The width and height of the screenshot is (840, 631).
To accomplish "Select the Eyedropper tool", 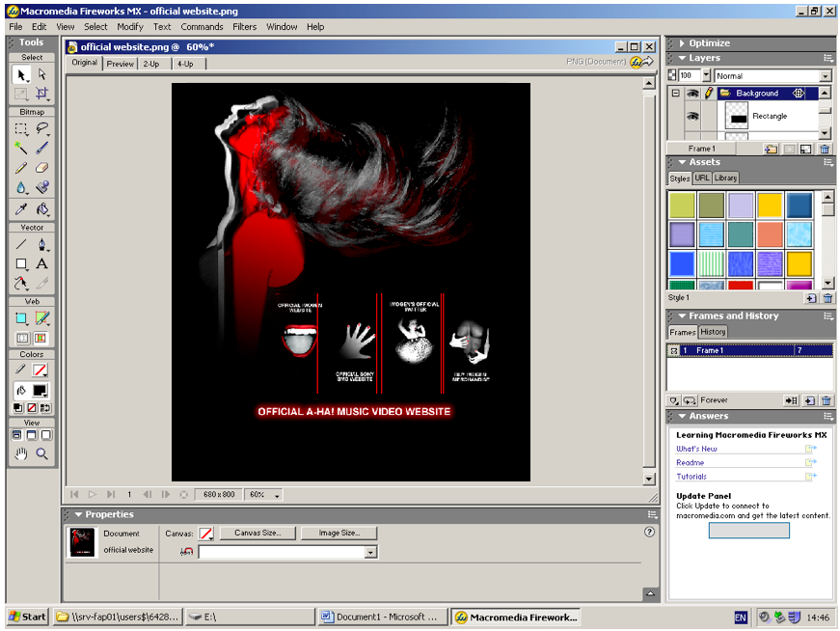I will (x=21, y=208).
